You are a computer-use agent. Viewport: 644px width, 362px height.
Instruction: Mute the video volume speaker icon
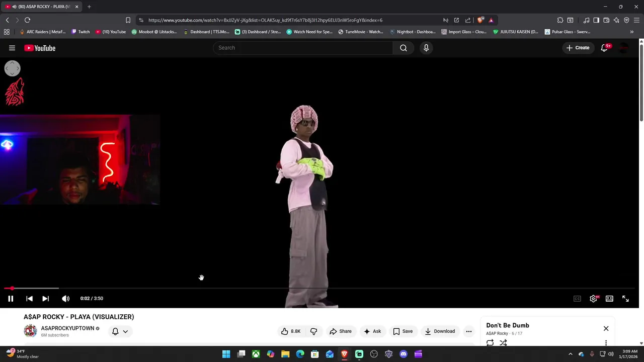pyautogui.click(x=65, y=299)
